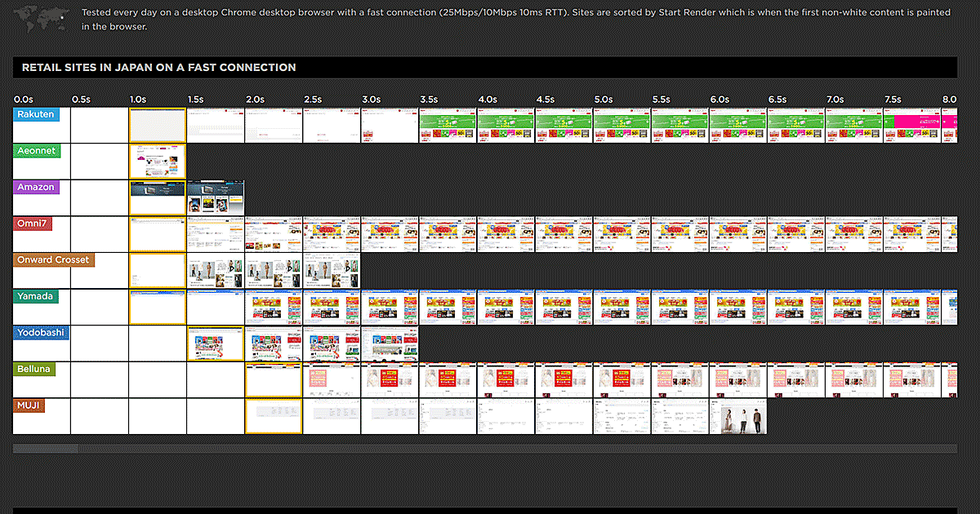The width and height of the screenshot is (980, 514).
Task: Open the red Omni7 label
Action: 33,224
